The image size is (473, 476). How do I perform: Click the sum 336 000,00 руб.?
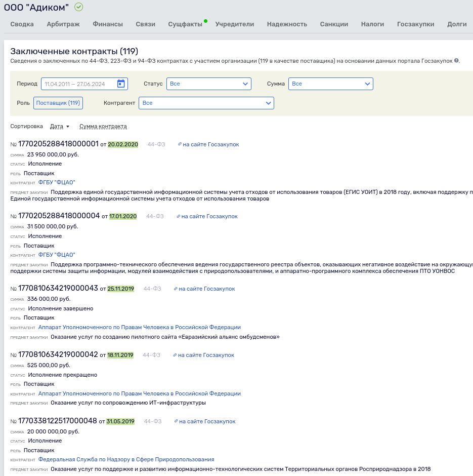pos(49,299)
